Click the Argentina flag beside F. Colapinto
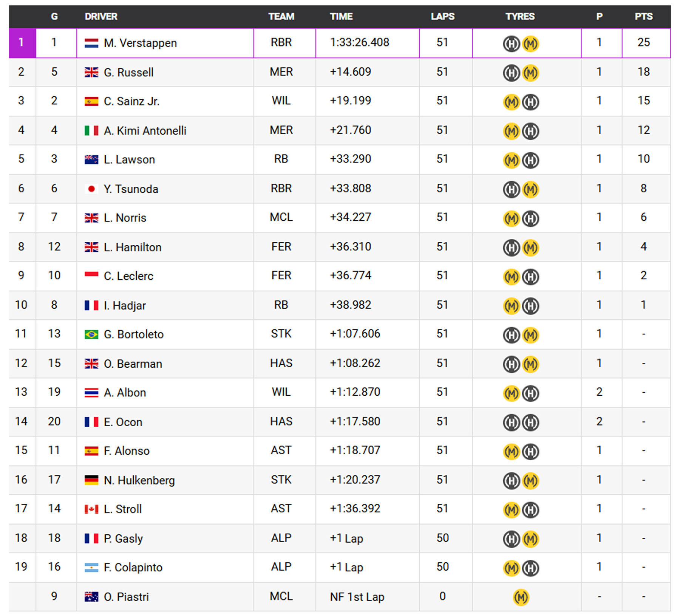 (91, 568)
